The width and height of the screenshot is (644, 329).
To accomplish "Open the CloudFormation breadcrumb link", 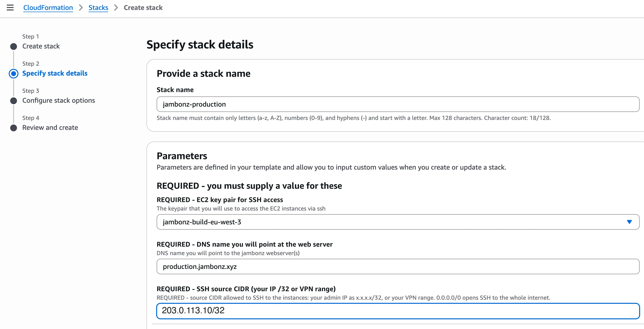I will click(48, 8).
